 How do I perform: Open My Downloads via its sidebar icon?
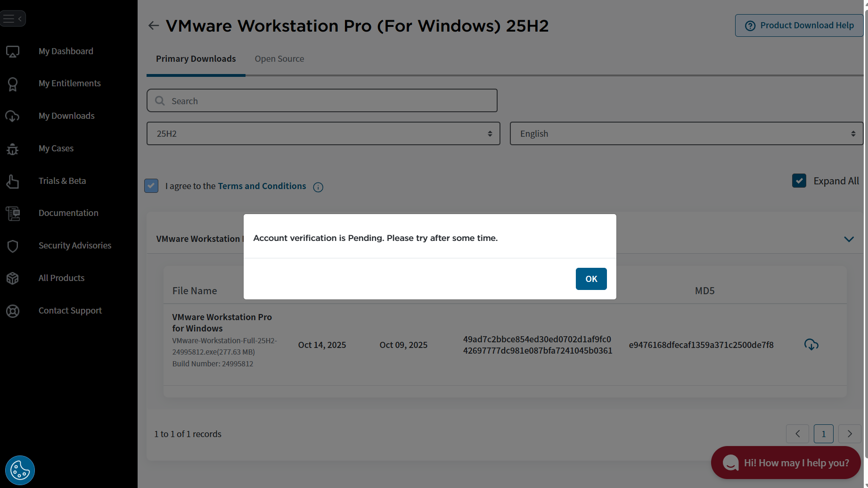tap(12, 116)
